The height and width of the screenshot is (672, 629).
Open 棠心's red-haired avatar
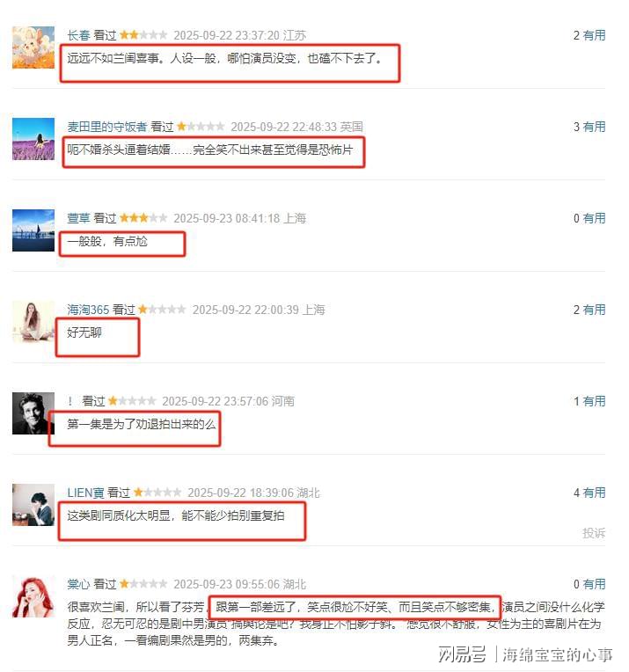point(33,596)
